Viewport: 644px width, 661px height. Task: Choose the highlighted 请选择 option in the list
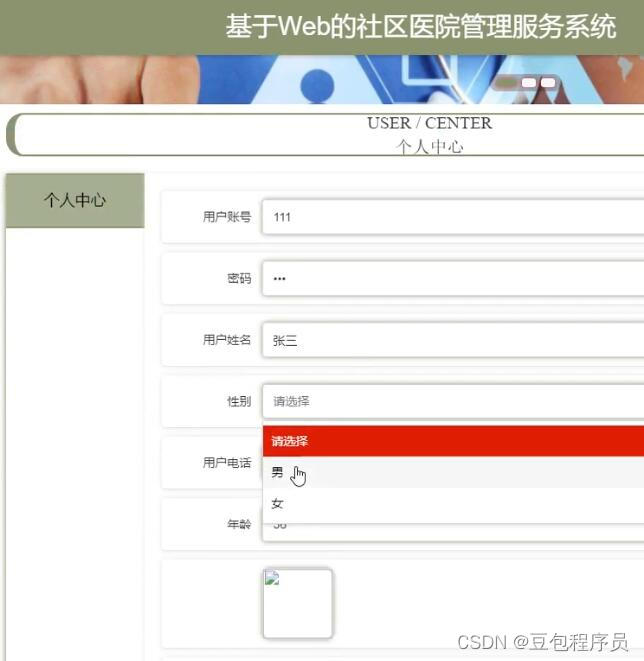click(453, 441)
